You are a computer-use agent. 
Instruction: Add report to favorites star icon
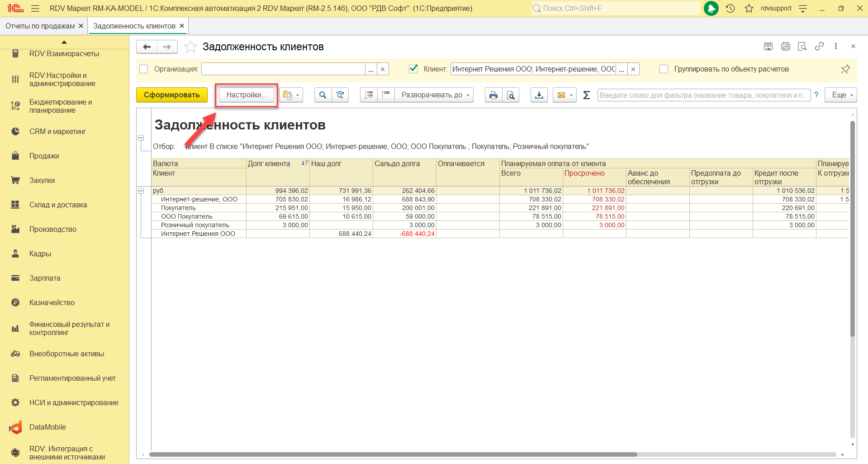(x=191, y=47)
